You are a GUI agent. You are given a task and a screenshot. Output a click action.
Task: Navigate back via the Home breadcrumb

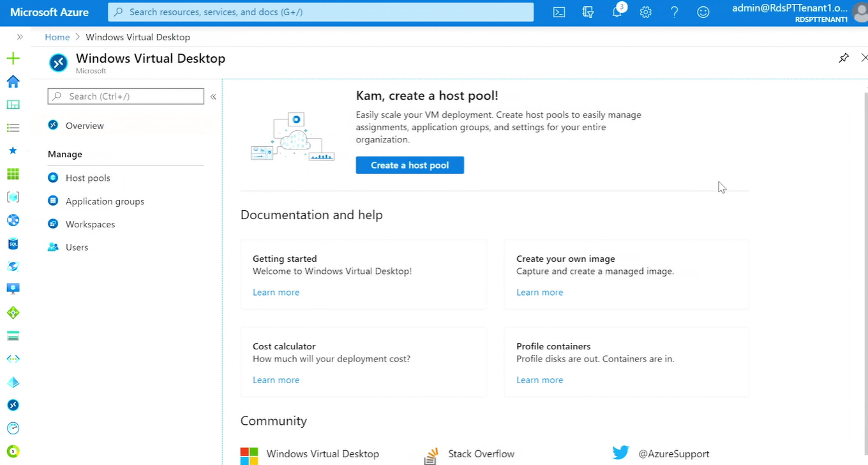[x=57, y=36]
